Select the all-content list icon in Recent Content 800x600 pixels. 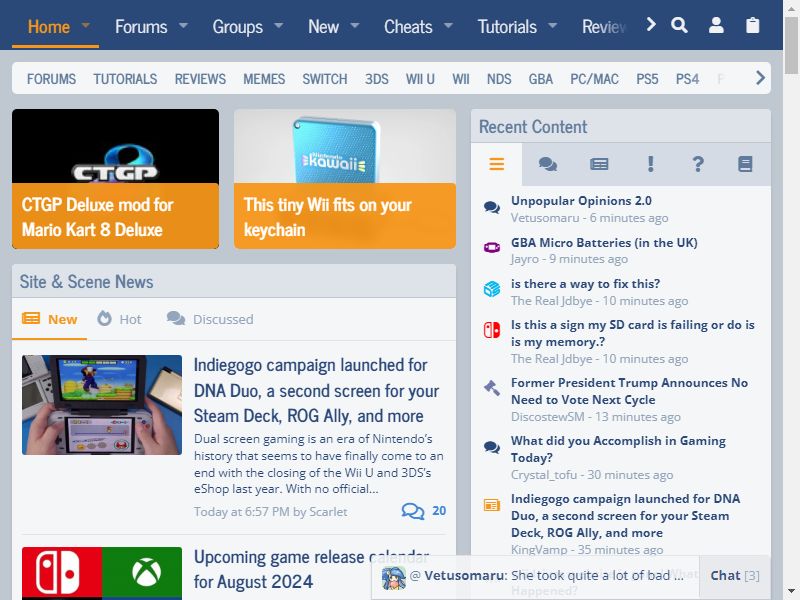tap(496, 164)
